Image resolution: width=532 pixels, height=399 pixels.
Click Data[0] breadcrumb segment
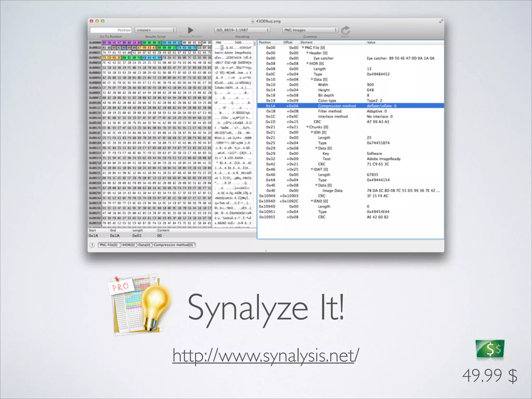(144, 245)
